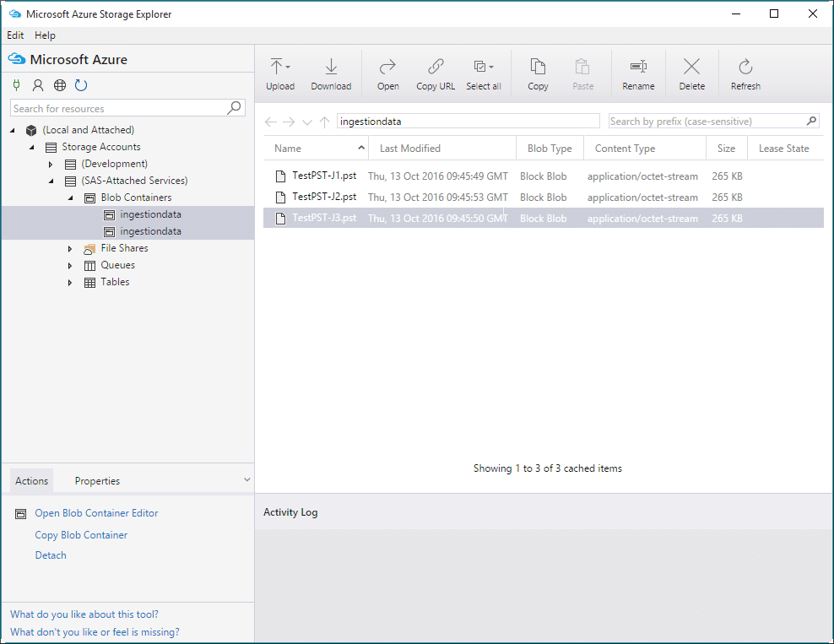Image resolution: width=834 pixels, height=644 pixels.
Task: Sort by the Last Modified column
Action: [442, 149]
